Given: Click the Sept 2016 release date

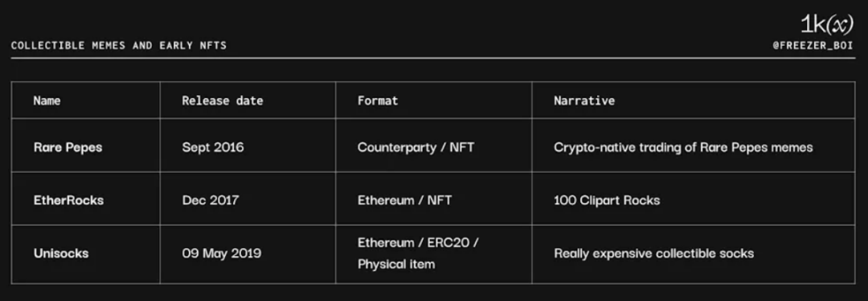Looking at the screenshot, I should click(212, 147).
